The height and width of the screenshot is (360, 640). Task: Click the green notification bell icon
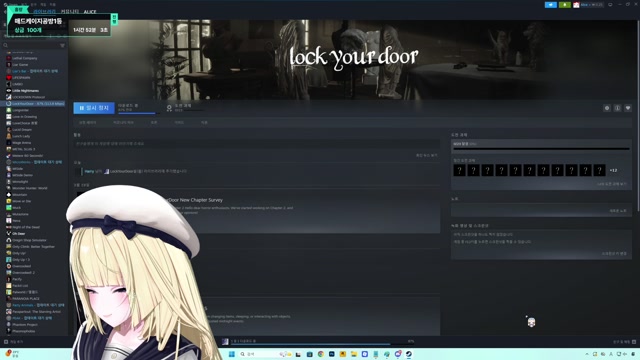click(x=564, y=4)
